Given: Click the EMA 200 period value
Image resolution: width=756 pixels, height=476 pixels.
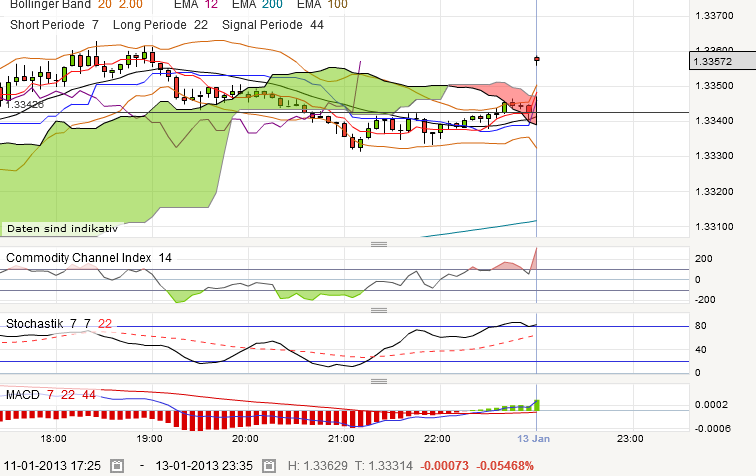Looking at the screenshot, I should (272, 5).
